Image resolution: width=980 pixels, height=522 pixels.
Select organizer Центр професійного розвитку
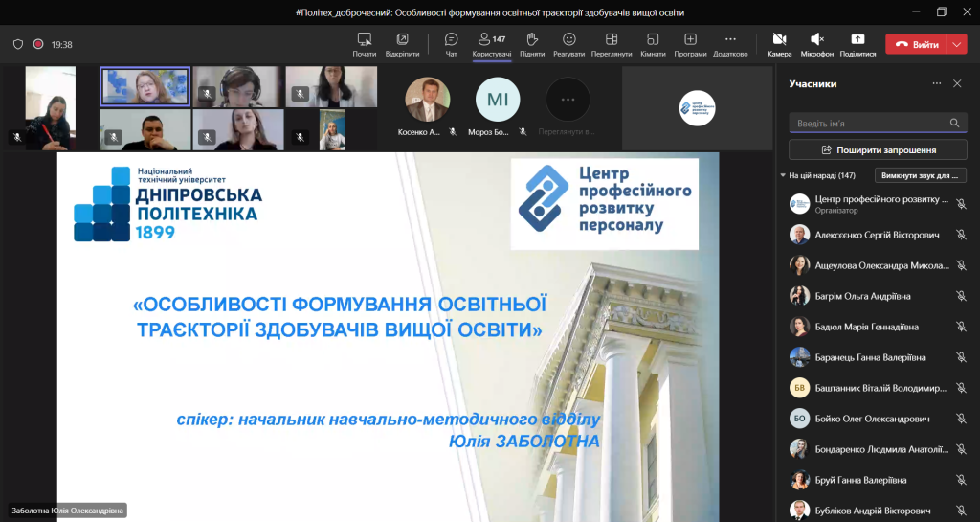[x=878, y=204]
